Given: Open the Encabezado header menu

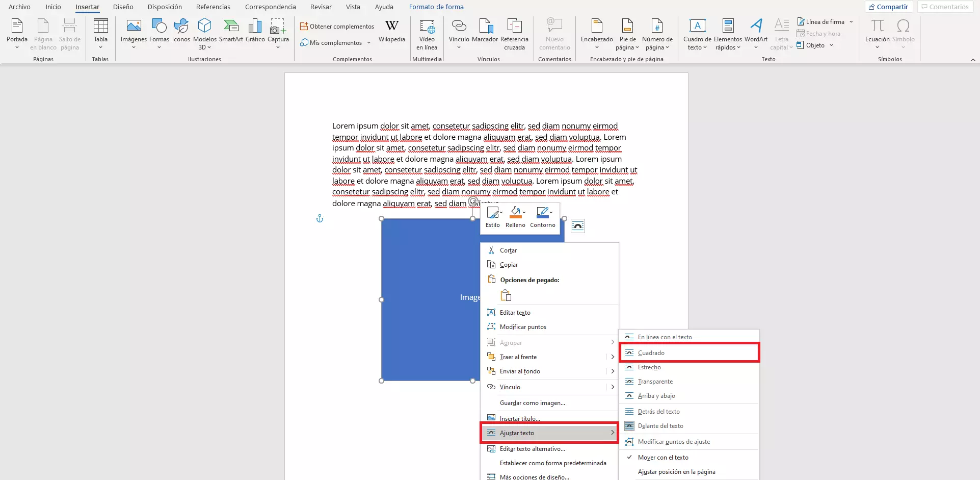Looking at the screenshot, I should tap(597, 34).
